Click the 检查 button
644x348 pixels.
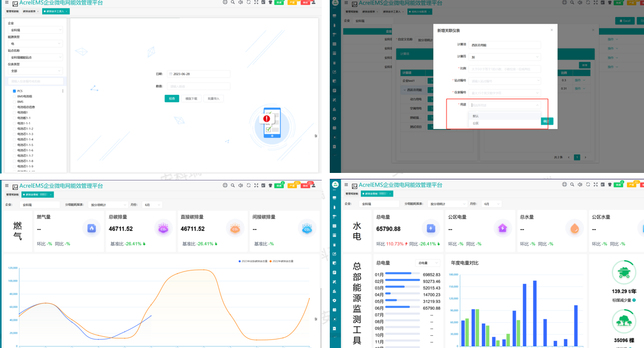(172, 99)
